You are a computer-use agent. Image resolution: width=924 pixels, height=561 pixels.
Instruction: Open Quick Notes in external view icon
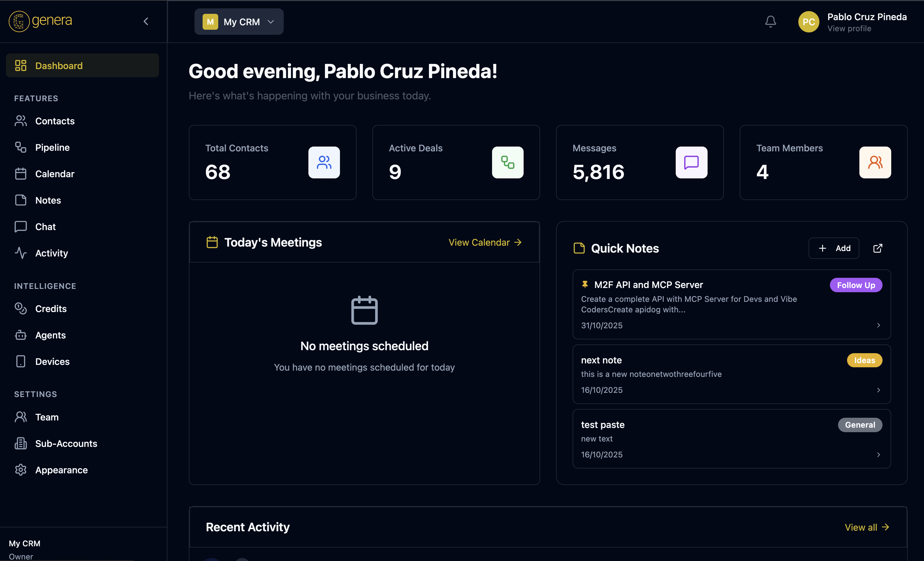coord(877,248)
